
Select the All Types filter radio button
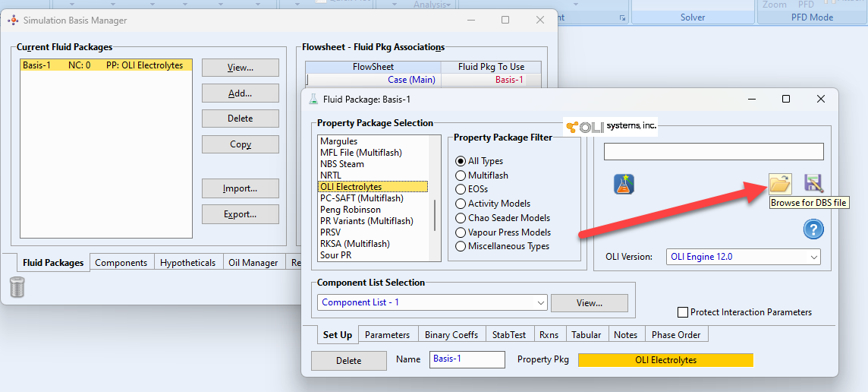[x=460, y=161]
